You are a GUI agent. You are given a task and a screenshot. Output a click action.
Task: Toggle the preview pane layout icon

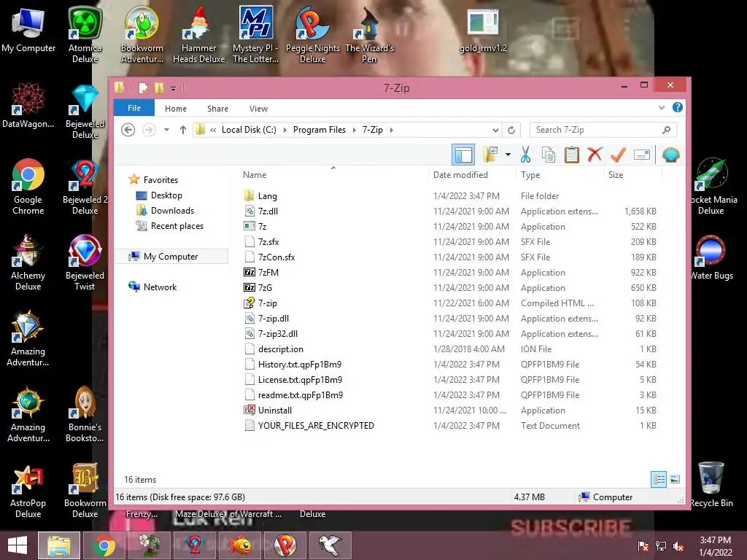pyautogui.click(x=463, y=155)
